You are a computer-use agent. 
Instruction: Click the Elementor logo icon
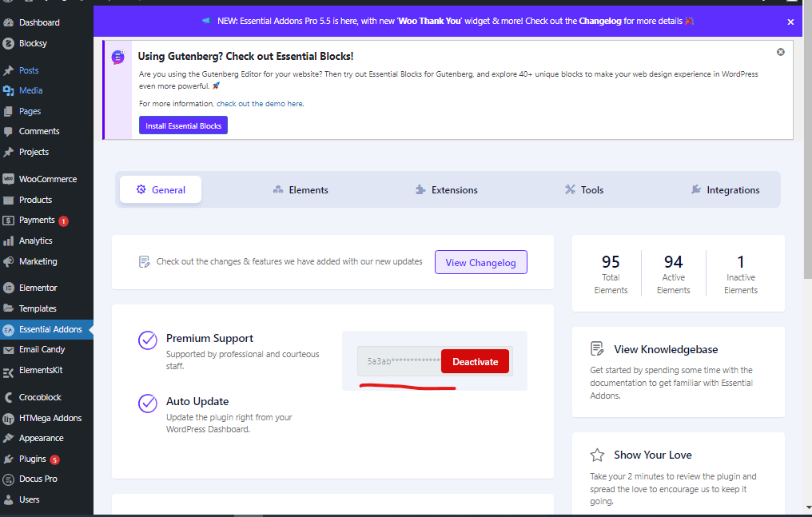tap(8, 288)
